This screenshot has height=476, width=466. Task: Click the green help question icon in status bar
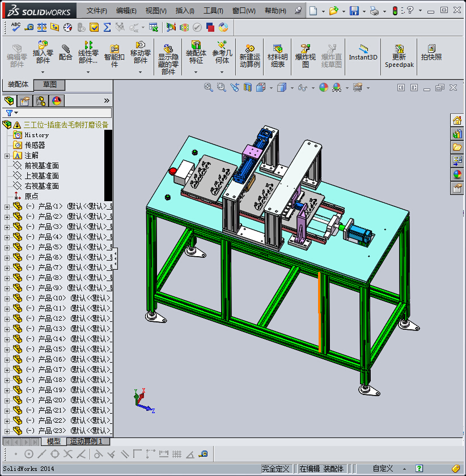pyautogui.click(x=419, y=469)
